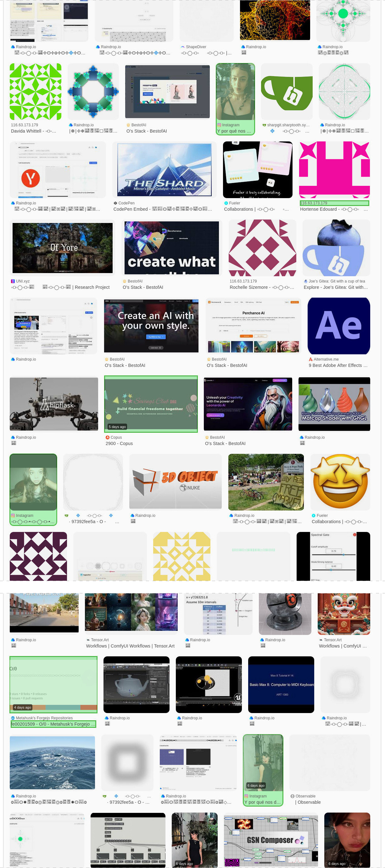385x868 pixels.
Task: Open the '3D Object Nuke' thumbnail
Action: pyautogui.click(x=175, y=481)
